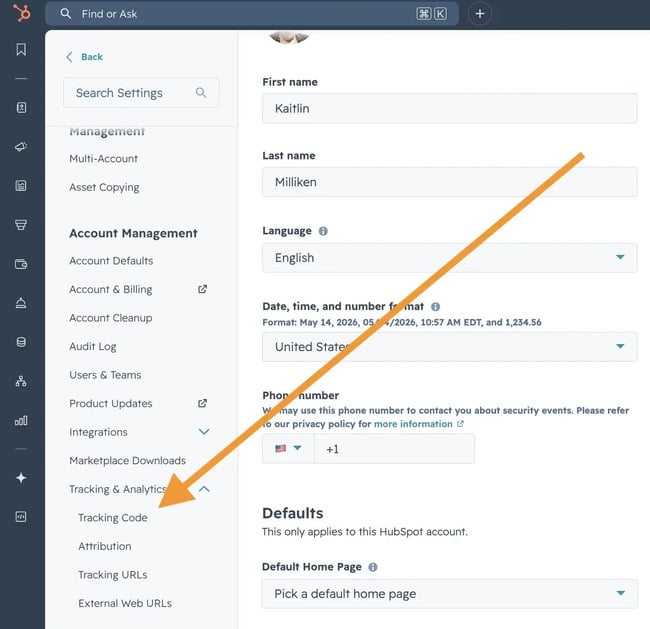The image size is (650, 629).
Task: Open the Data Management database icon
Action: click(21, 342)
